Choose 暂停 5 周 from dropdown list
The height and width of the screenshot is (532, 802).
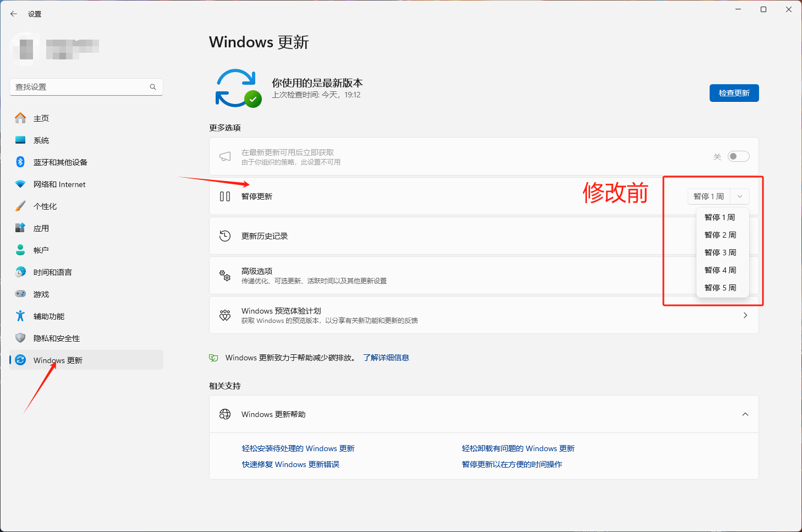[722, 288]
